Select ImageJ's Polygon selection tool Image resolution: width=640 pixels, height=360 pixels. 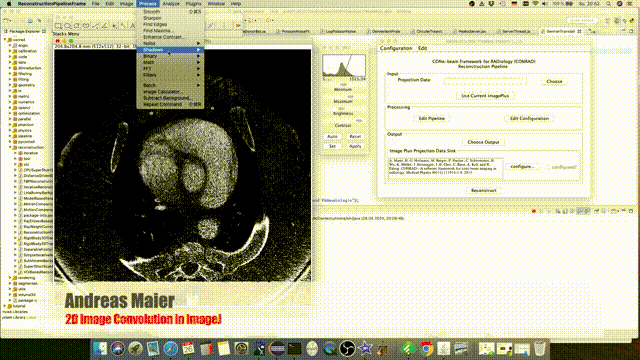click(77, 26)
